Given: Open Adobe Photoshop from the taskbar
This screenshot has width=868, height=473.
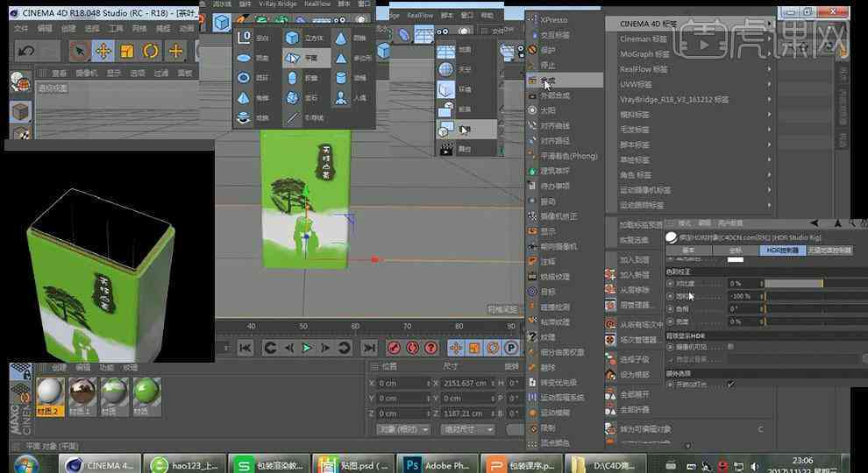Looking at the screenshot, I should coord(438,465).
